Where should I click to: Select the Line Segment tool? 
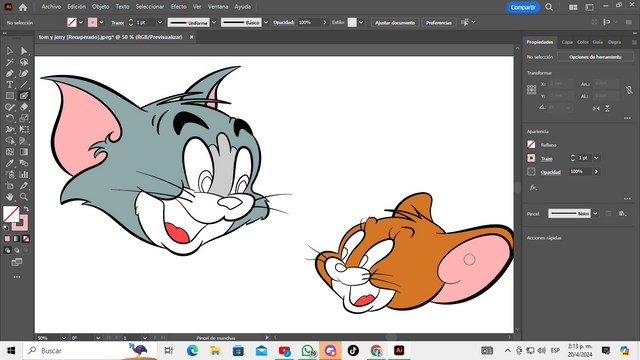click(x=24, y=84)
